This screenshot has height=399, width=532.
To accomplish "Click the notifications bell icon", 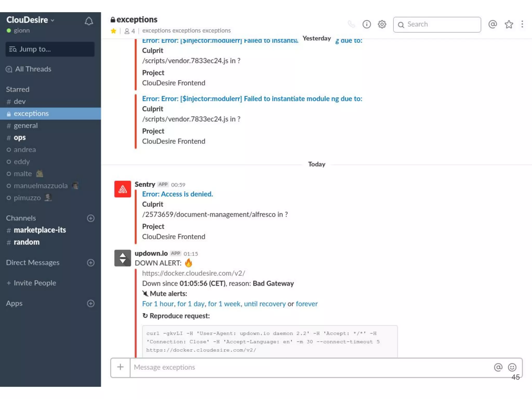I will (89, 21).
